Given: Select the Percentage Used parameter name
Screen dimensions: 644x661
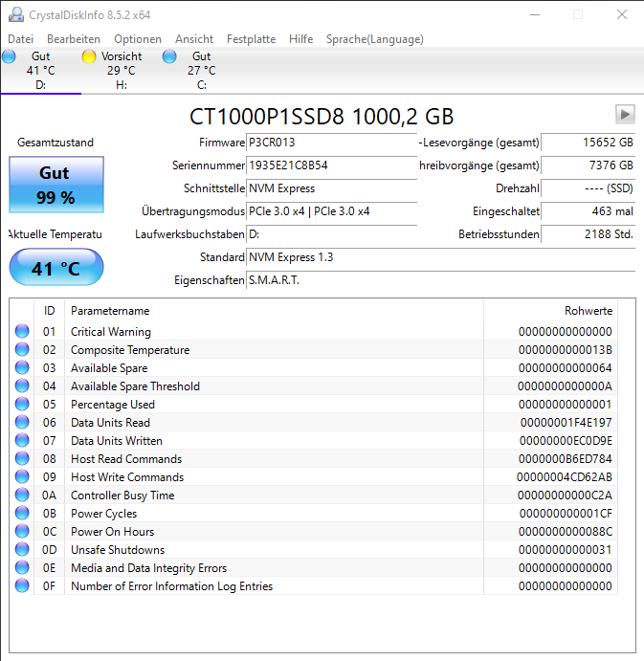Looking at the screenshot, I should click(x=113, y=405).
